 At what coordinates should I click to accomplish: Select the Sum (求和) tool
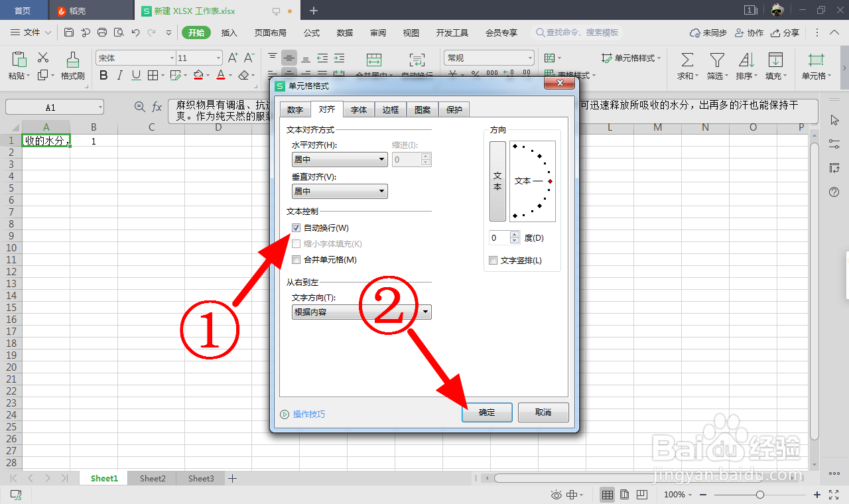point(686,64)
